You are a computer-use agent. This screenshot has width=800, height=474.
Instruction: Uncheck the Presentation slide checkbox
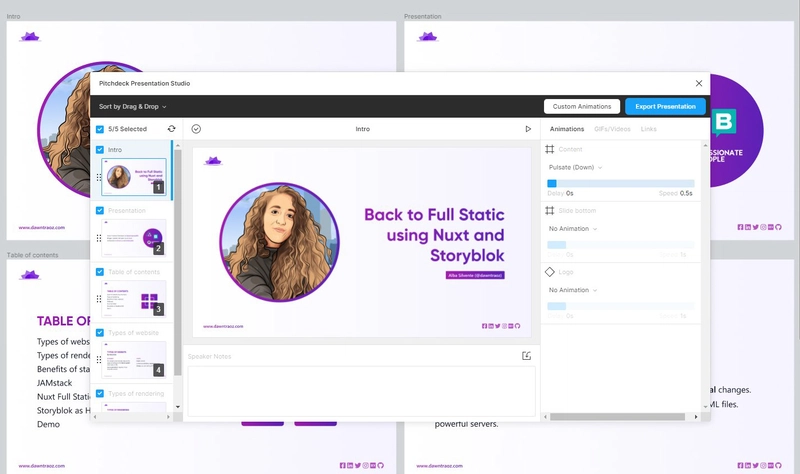(x=100, y=210)
